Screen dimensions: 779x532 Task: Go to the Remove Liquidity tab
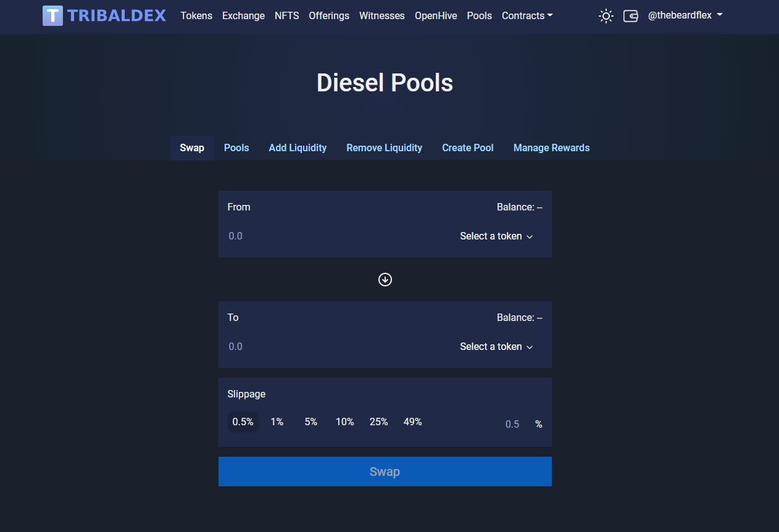(384, 148)
